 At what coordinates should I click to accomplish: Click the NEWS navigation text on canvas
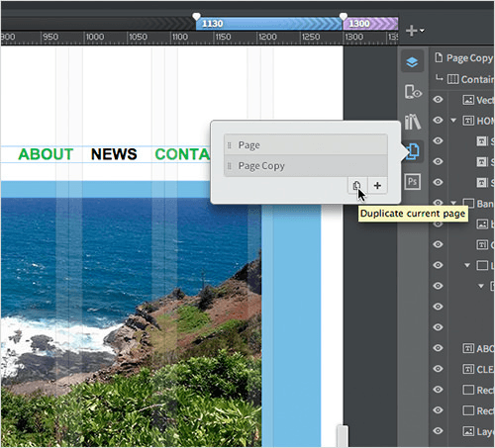coord(114,154)
